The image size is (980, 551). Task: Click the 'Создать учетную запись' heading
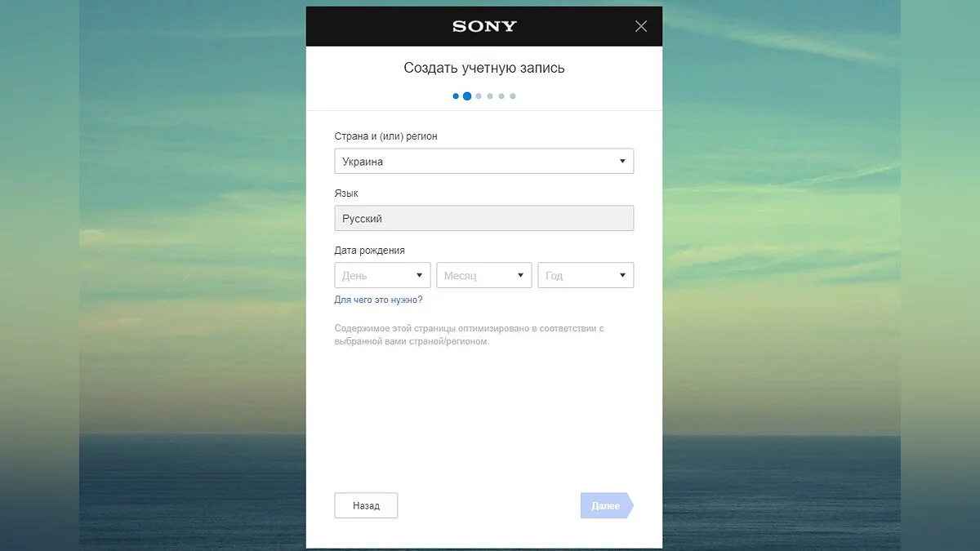(483, 68)
